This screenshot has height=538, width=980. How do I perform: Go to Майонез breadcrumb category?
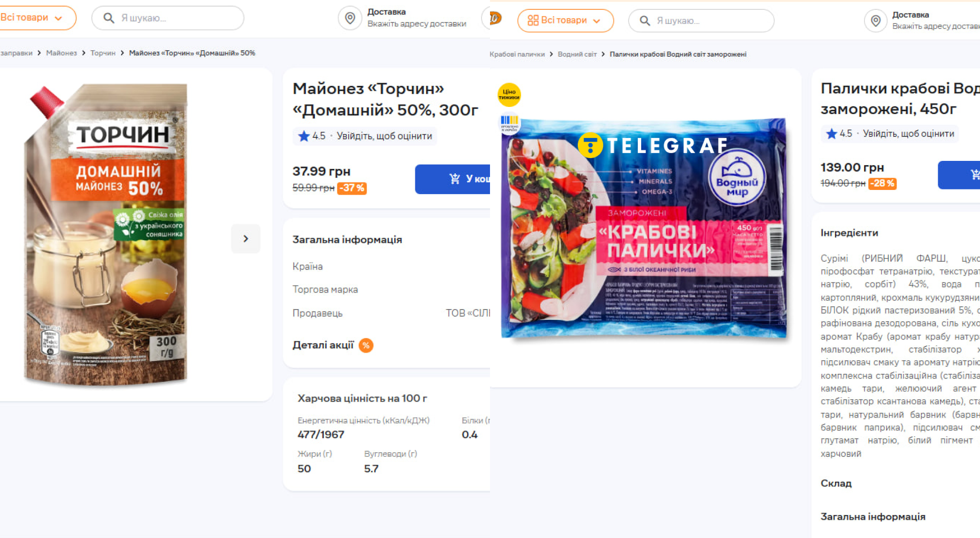pos(61,53)
